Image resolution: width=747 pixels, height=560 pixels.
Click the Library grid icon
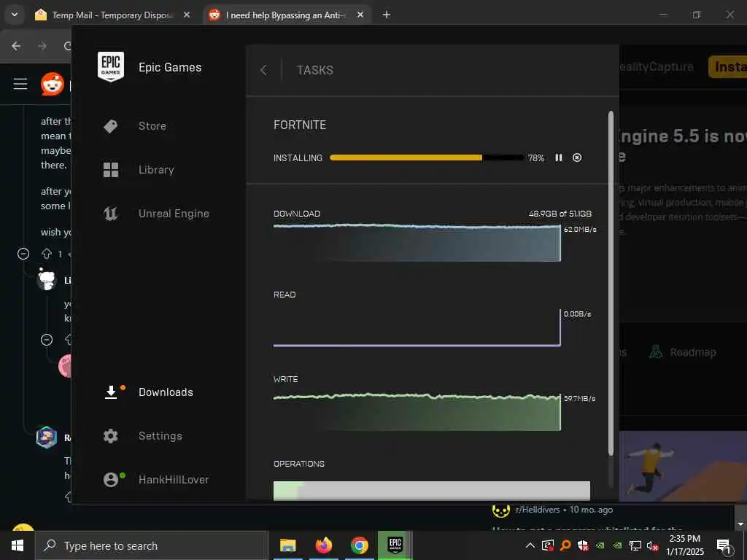click(111, 170)
